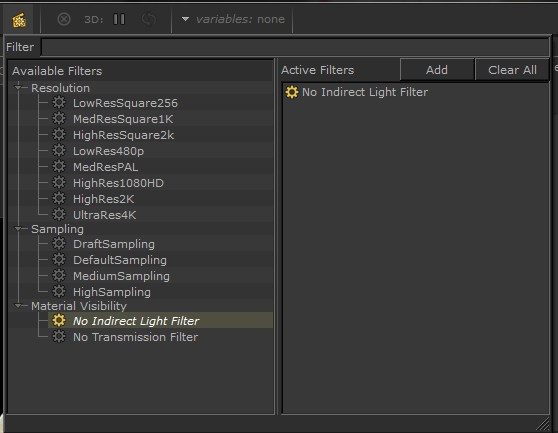The width and height of the screenshot is (558, 433).
Task: Click the cancel render circle-x icon
Action: coord(64,19)
